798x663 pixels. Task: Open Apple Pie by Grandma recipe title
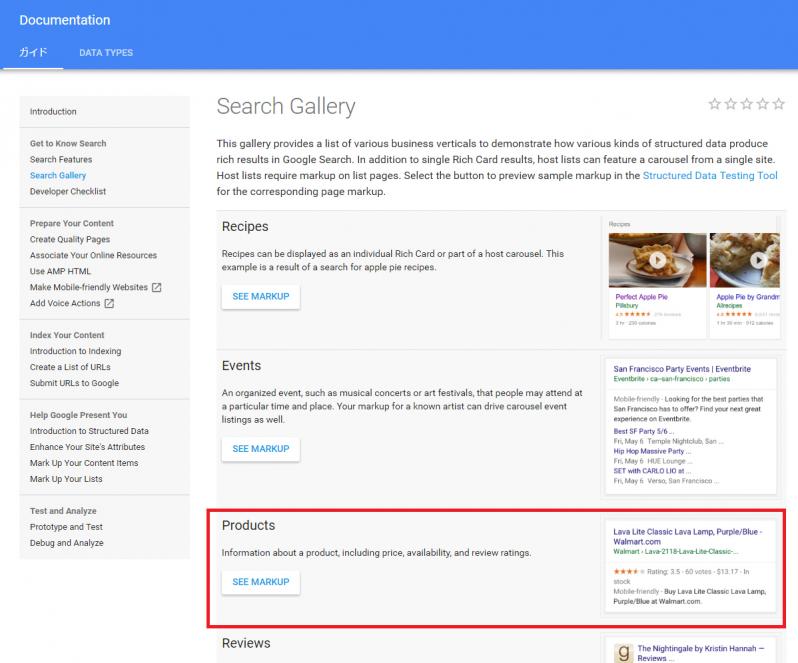point(748,297)
